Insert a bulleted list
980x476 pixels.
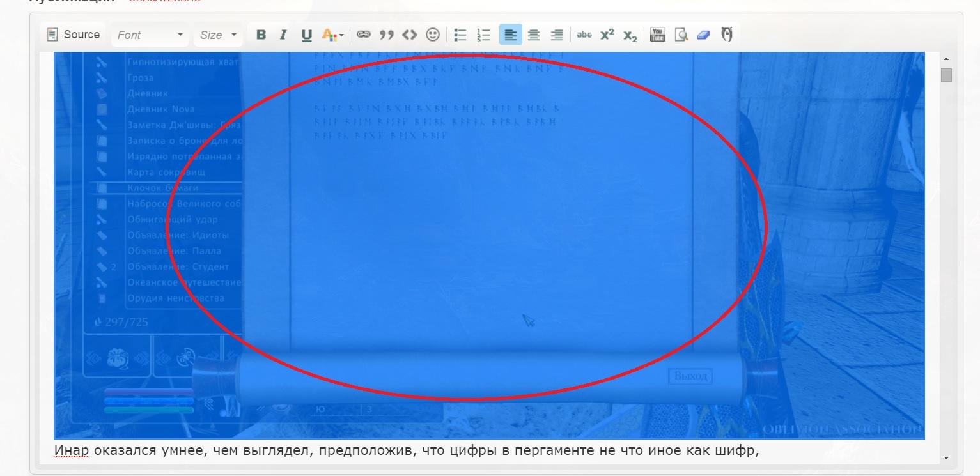460,35
